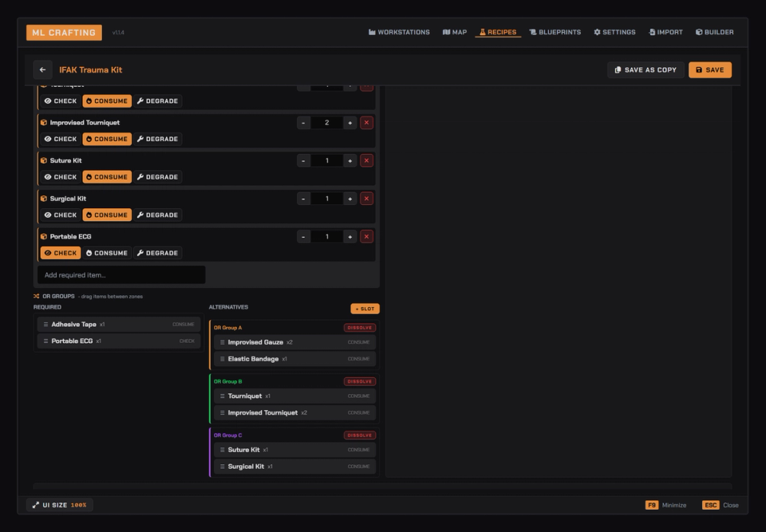
Task: Click the Add required item field
Action: click(121, 275)
